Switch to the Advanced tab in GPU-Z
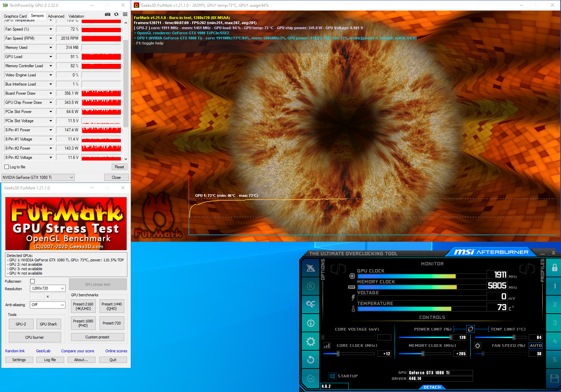The height and width of the screenshot is (392, 561). pyautogui.click(x=56, y=16)
